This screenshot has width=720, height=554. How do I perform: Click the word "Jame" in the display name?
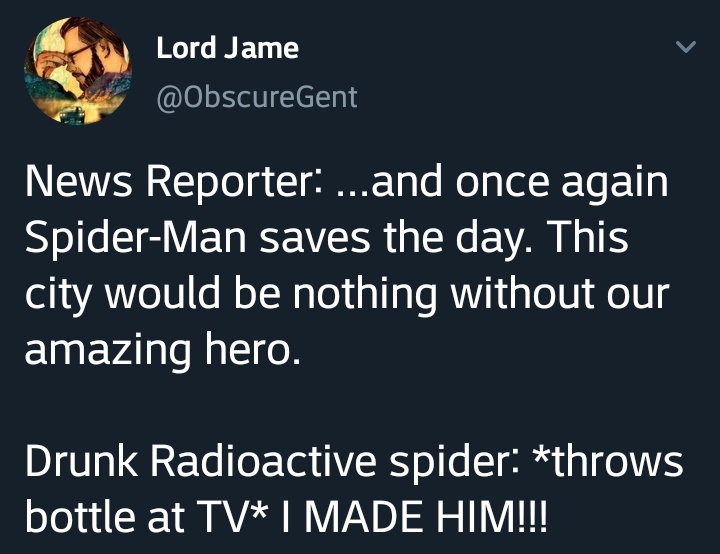click(x=261, y=48)
